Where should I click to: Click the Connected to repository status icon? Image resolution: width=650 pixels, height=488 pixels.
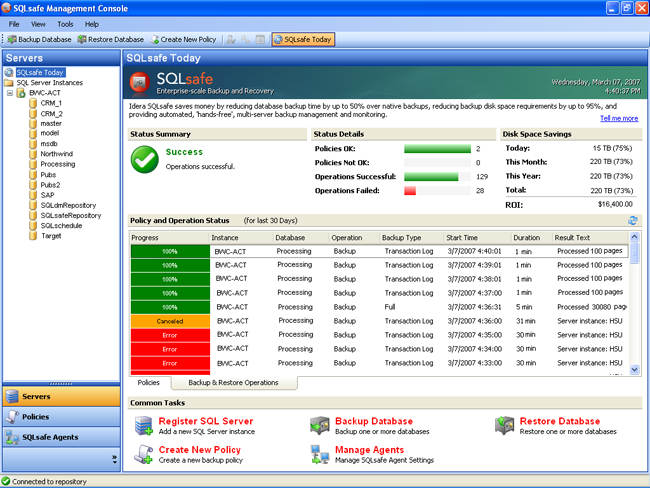6,481
